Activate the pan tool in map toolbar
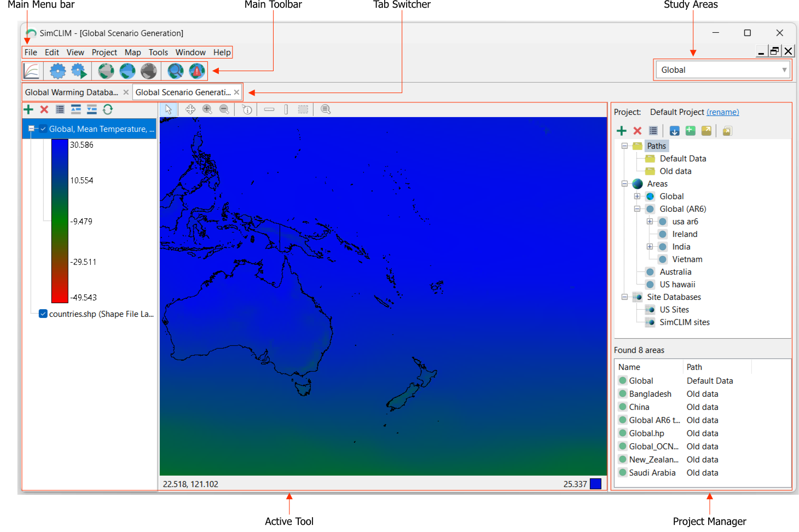This screenshot has width=799, height=532. click(x=190, y=109)
